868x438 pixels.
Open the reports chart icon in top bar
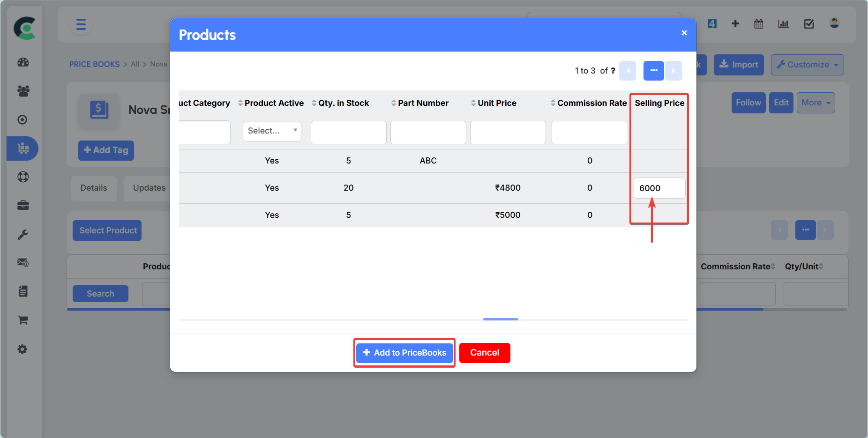783,24
